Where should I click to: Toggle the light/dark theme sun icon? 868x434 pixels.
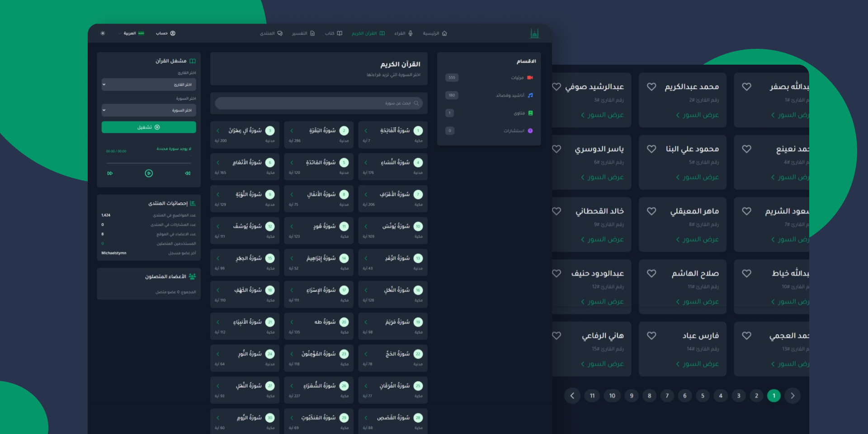pyautogui.click(x=103, y=33)
